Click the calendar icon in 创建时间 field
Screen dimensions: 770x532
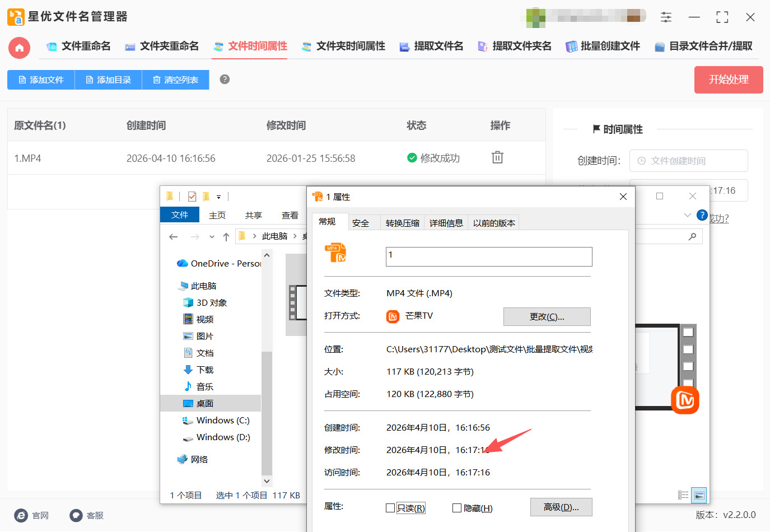point(642,161)
